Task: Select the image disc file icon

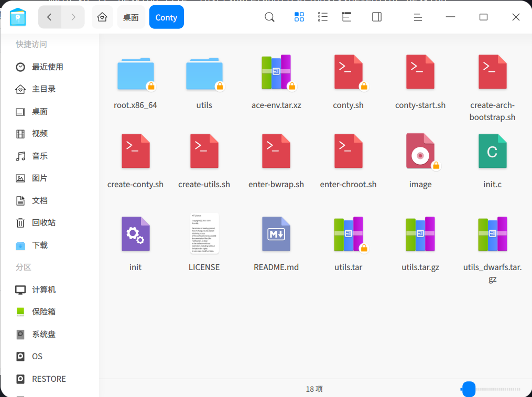Action: (x=420, y=151)
